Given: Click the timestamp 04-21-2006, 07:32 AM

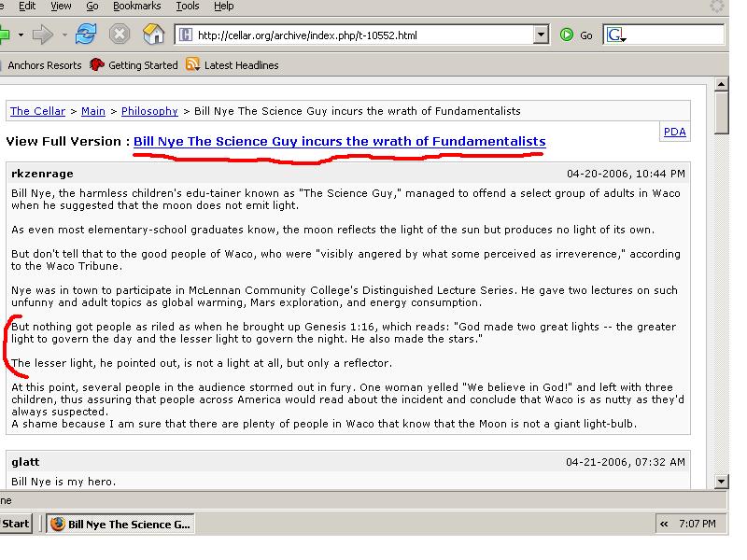Looking at the screenshot, I should pyautogui.click(x=625, y=462).
